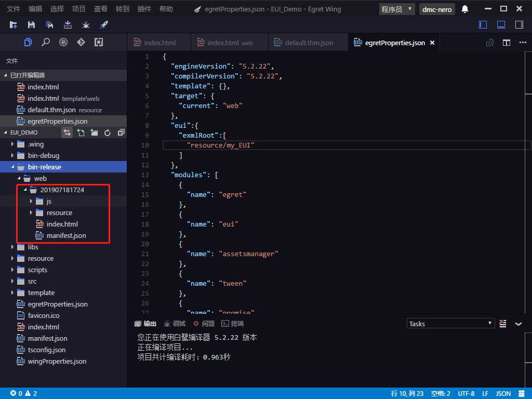The image size is (532, 399).
Task: Click the status bar feedback icon
Action: [x=522, y=394]
